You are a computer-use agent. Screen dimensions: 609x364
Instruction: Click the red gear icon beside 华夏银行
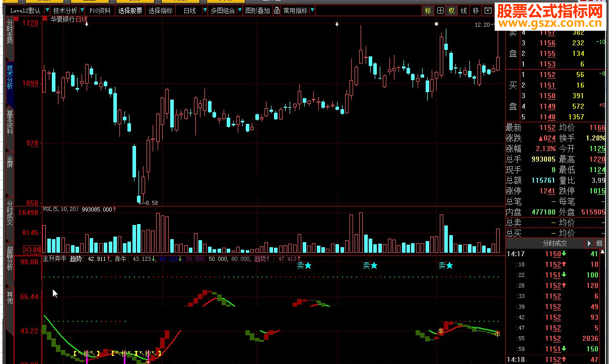(x=46, y=19)
